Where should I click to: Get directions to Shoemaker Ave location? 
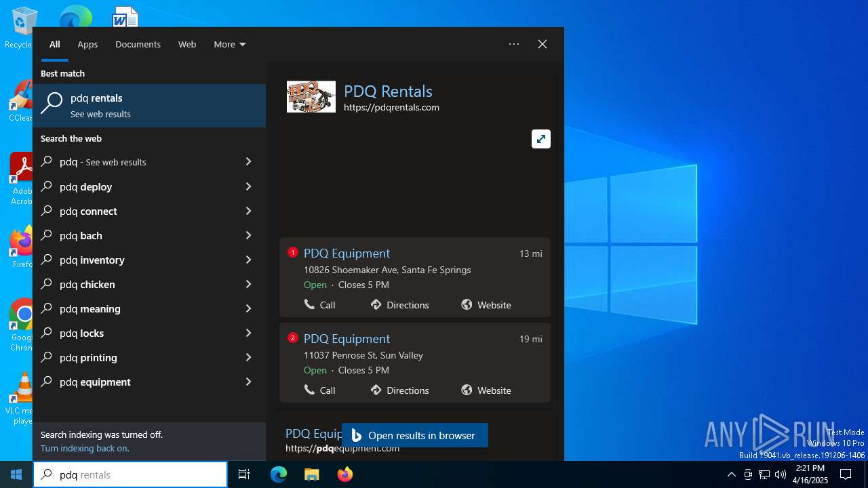(400, 305)
